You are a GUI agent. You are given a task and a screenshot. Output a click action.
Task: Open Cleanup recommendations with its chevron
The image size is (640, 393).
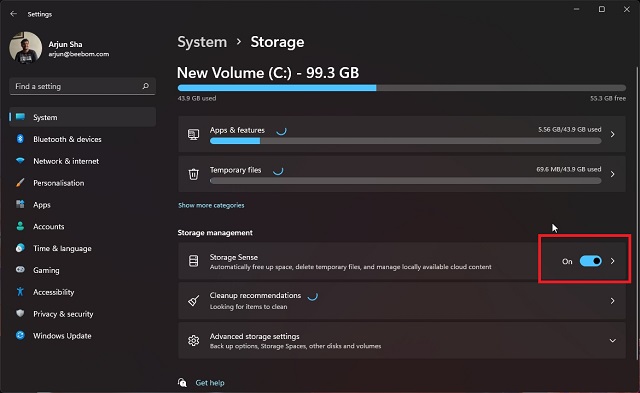click(612, 301)
